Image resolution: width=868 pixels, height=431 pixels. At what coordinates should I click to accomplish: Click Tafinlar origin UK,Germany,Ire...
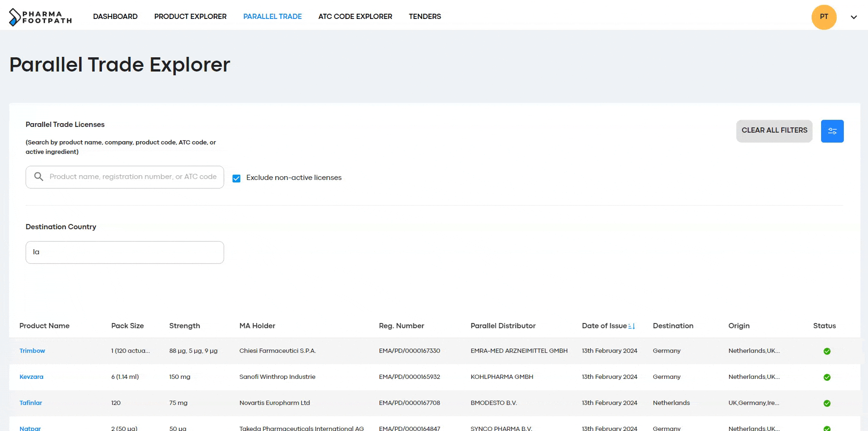click(754, 403)
